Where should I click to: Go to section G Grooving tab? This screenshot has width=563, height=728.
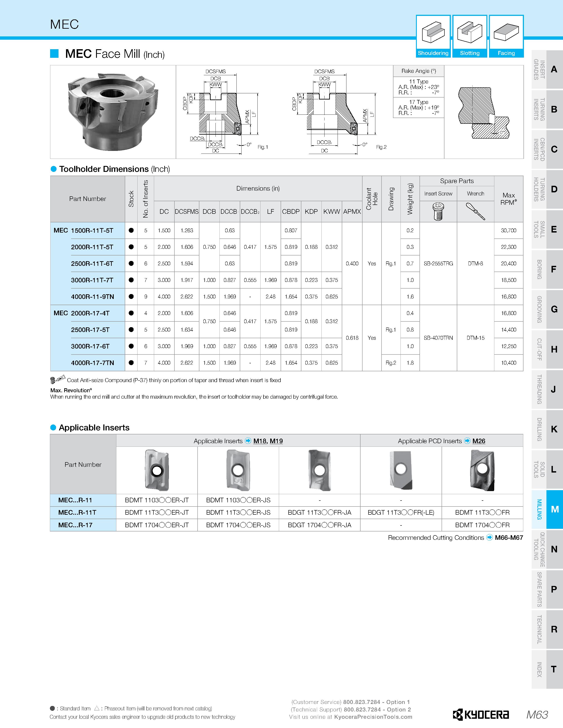(x=547, y=309)
